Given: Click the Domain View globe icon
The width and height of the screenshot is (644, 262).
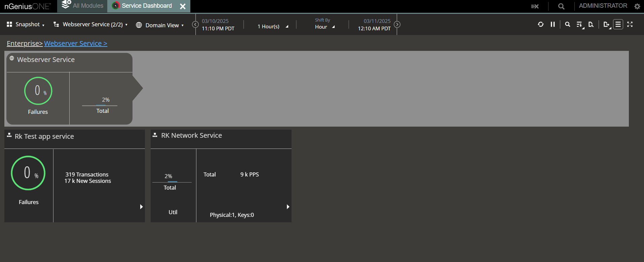Looking at the screenshot, I should coord(139,25).
